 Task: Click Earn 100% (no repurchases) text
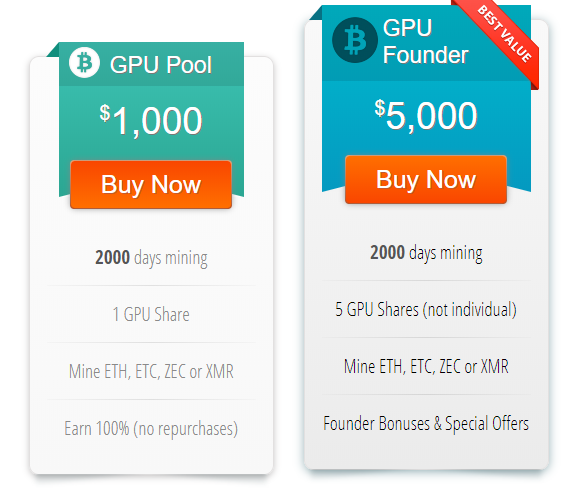pos(151,428)
